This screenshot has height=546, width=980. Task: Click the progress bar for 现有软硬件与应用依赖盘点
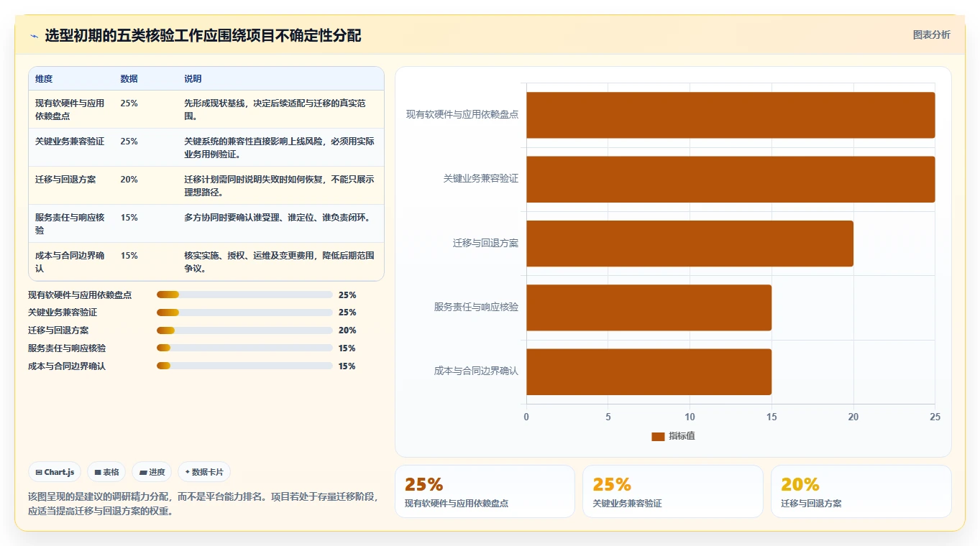point(244,295)
